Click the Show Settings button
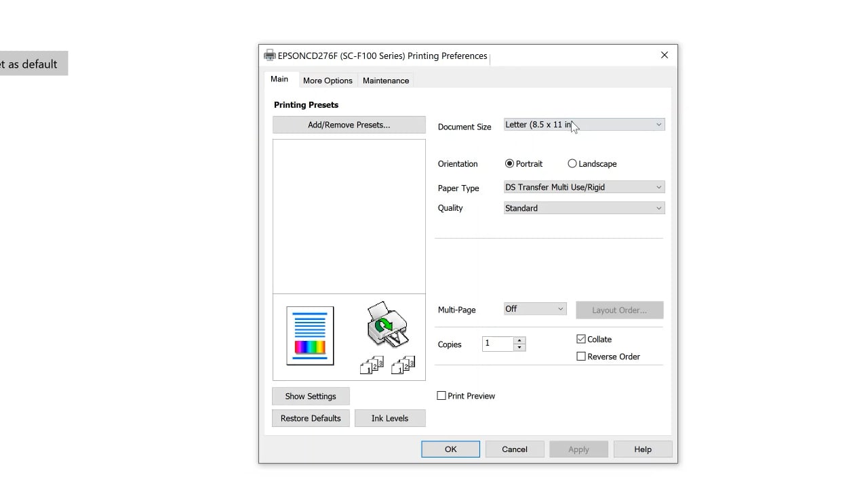Image resolution: width=868 pixels, height=488 pixels. [x=311, y=396]
